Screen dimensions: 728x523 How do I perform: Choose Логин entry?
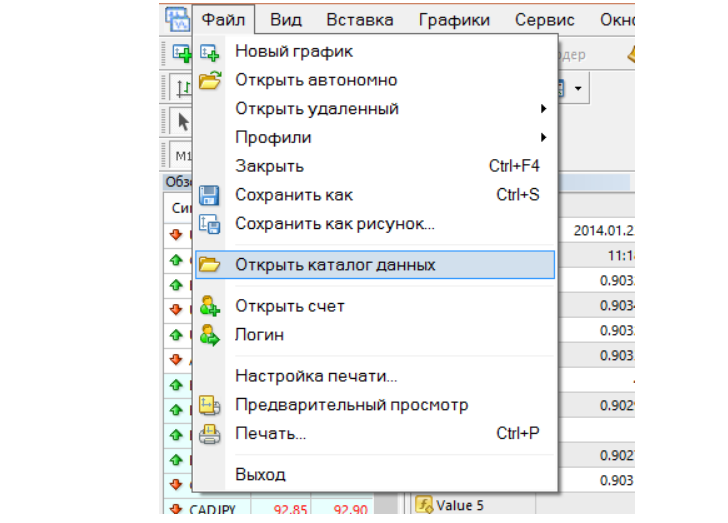pos(375,335)
